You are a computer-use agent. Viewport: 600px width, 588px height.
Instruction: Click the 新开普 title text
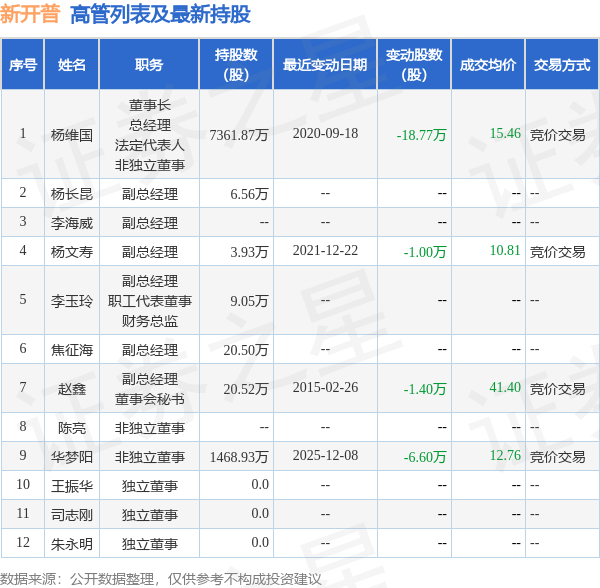[x=30, y=14]
